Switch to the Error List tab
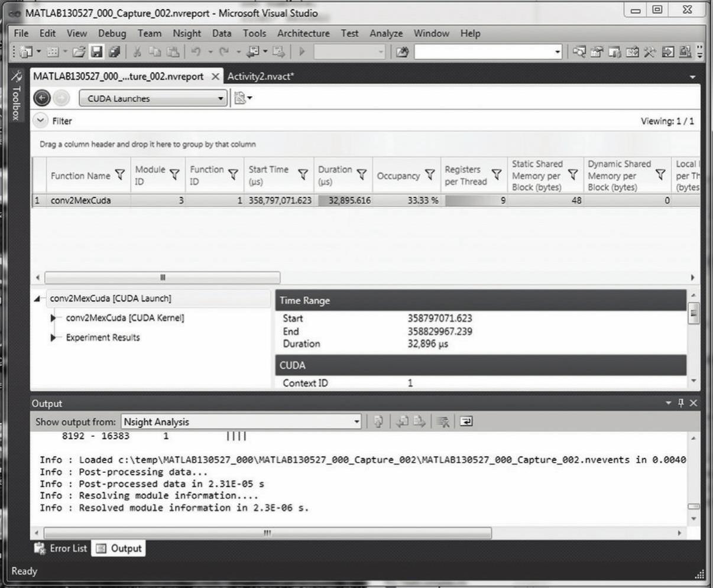The image size is (713, 588). tap(61, 548)
